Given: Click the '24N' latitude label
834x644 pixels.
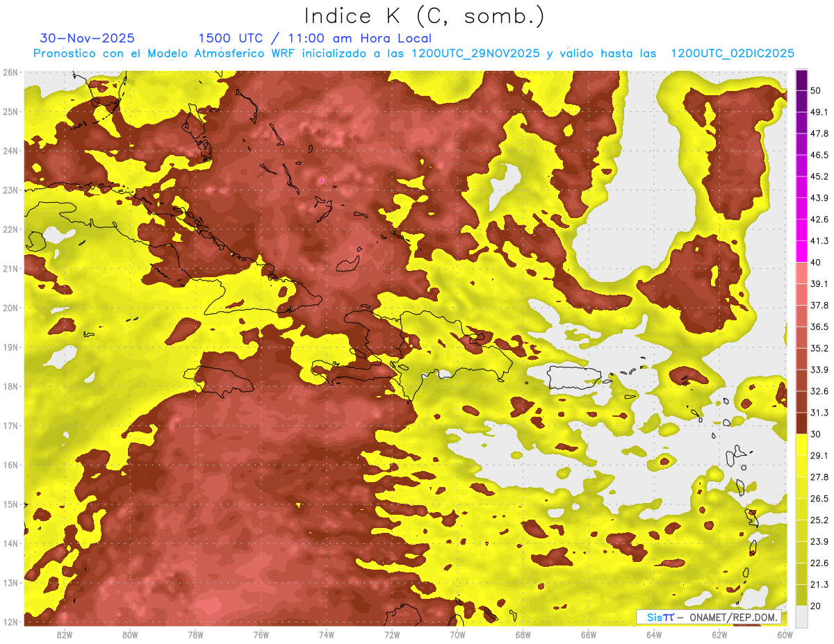Looking at the screenshot, I should [x=10, y=151].
